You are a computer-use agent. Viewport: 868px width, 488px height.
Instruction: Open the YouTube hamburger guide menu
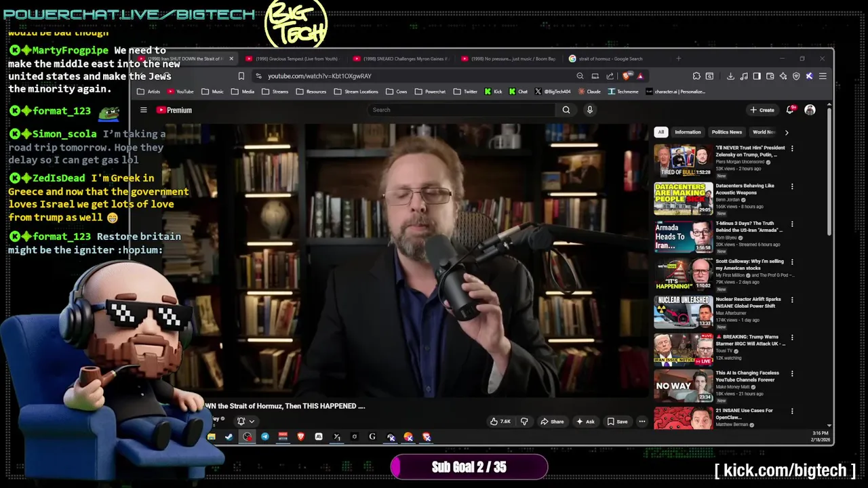coord(143,110)
